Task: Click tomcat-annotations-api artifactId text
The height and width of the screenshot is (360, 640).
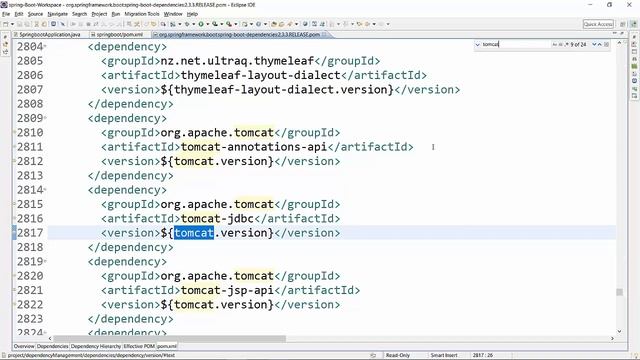Action: pos(254,147)
